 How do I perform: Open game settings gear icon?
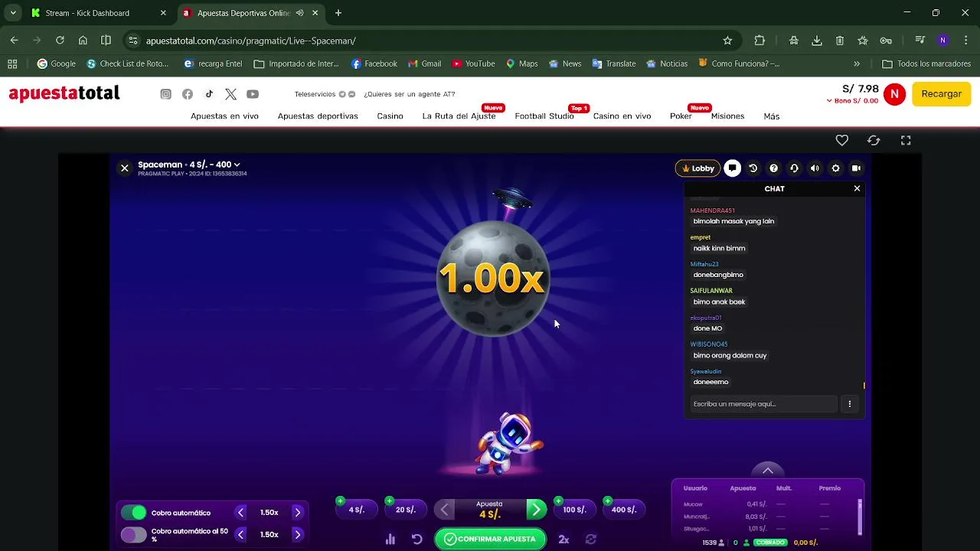point(835,168)
